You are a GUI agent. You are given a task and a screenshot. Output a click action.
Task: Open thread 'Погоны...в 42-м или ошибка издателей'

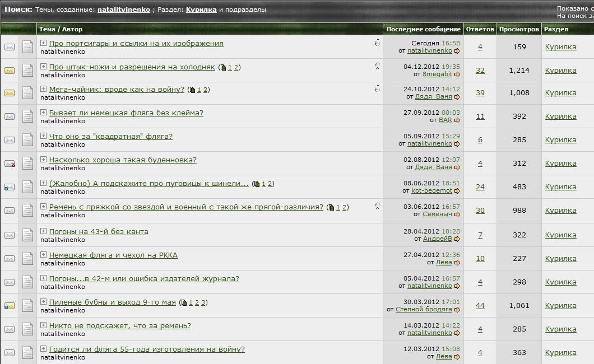[x=144, y=279]
